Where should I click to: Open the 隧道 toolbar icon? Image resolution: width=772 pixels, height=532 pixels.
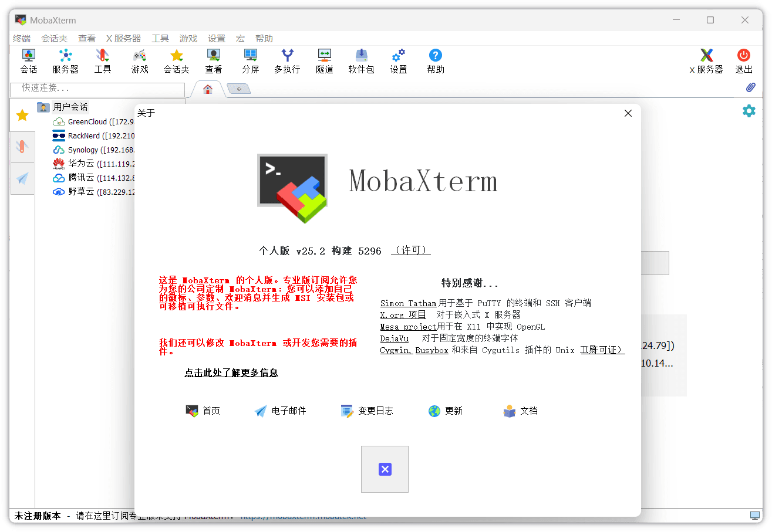pos(325,62)
